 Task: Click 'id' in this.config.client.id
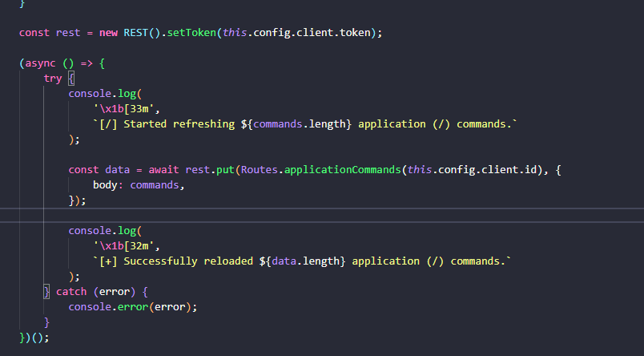530,170
